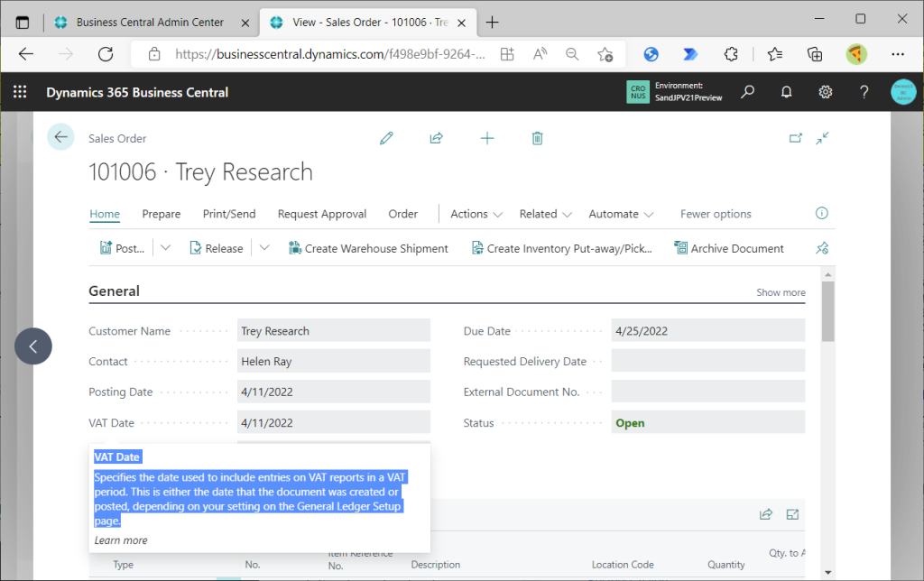Pin the action bar
The image size is (924, 581).
click(x=822, y=248)
